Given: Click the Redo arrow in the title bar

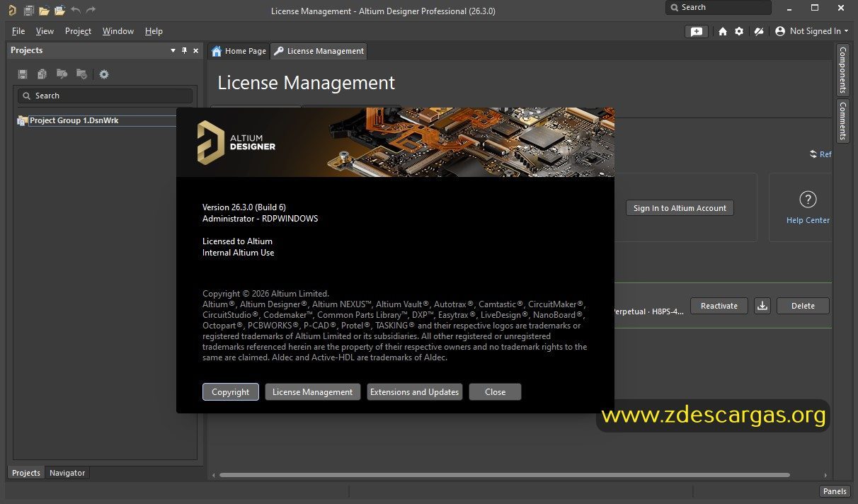Looking at the screenshot, I should 91,10.
